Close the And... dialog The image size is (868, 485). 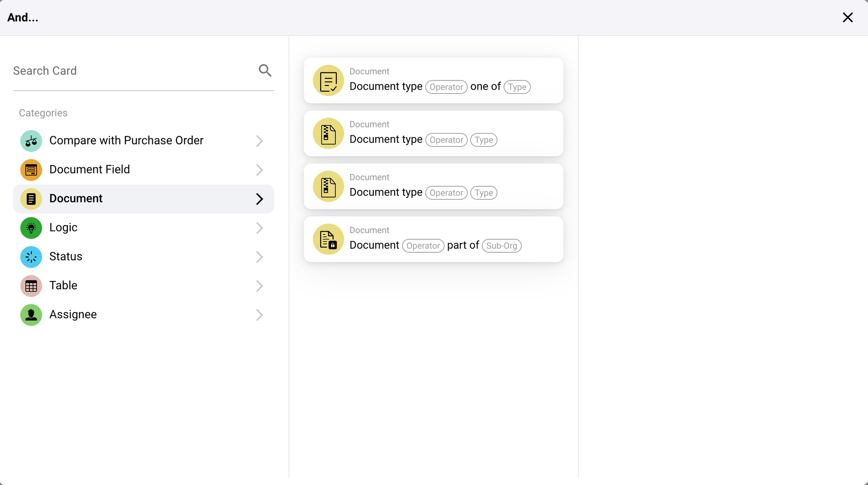tap(848, 17)
